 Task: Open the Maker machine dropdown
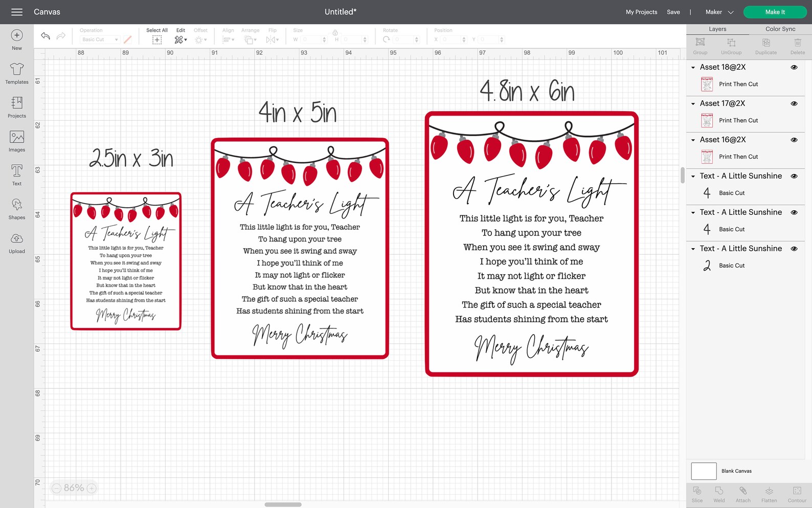[x=719, y=12]
